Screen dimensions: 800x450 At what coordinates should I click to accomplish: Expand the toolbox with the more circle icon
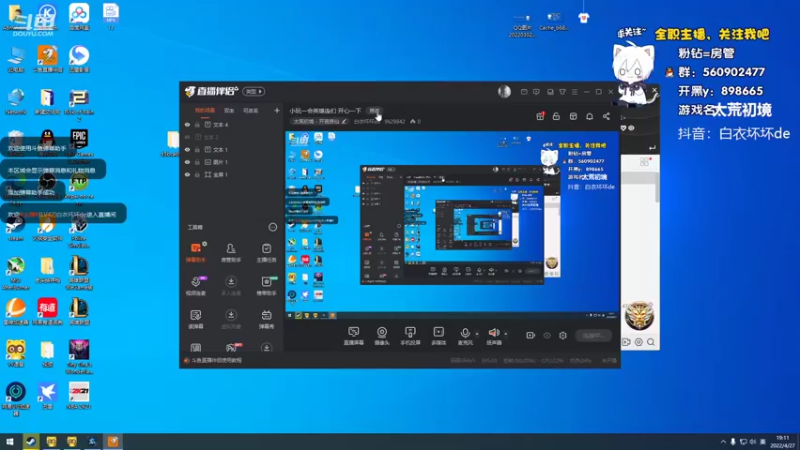click(x=273, y=227)
